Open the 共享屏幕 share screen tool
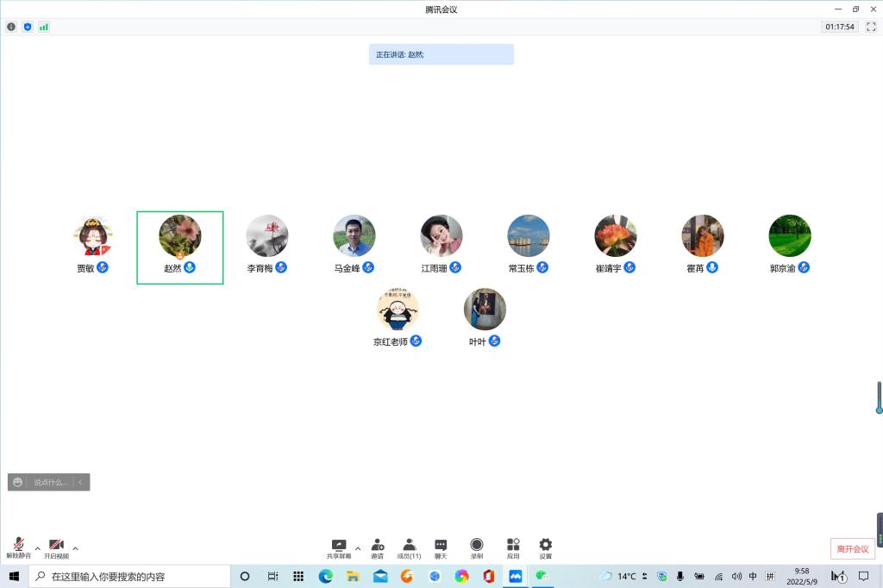The image size is (883, 588). tap(339, 547)
